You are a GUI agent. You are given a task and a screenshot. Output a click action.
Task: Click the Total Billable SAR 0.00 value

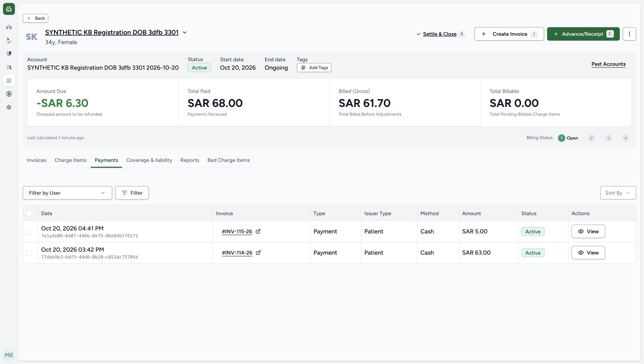514,103
